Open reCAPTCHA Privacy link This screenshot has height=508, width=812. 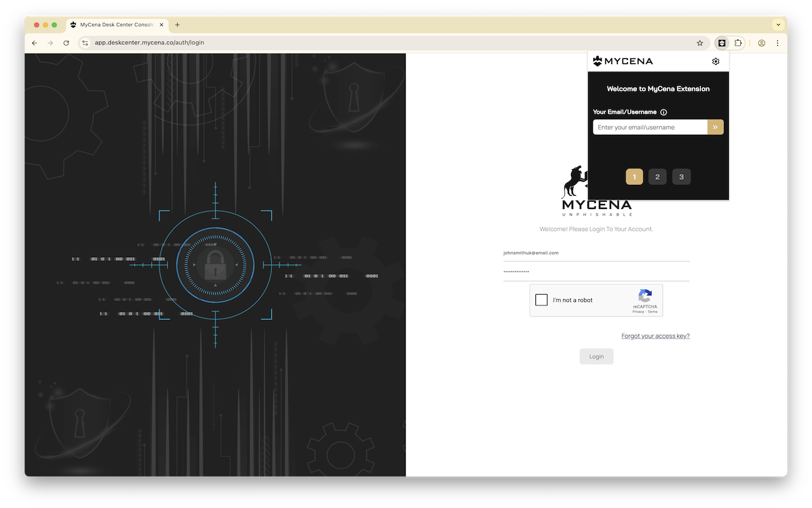(x=638, y=312)
